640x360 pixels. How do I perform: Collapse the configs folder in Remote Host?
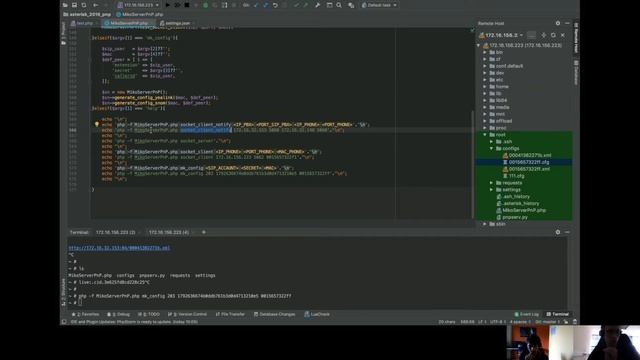pos(491,148)
